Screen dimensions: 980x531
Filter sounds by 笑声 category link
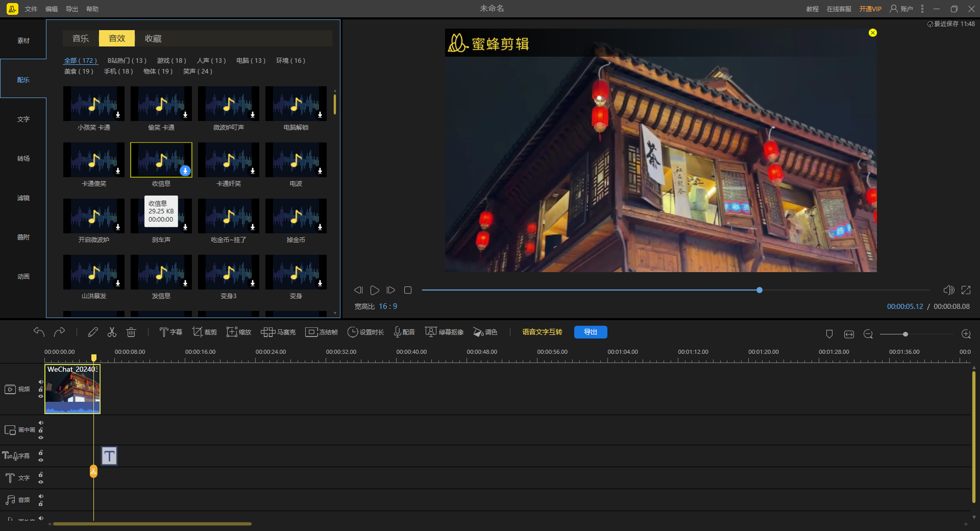pos(198,71)
